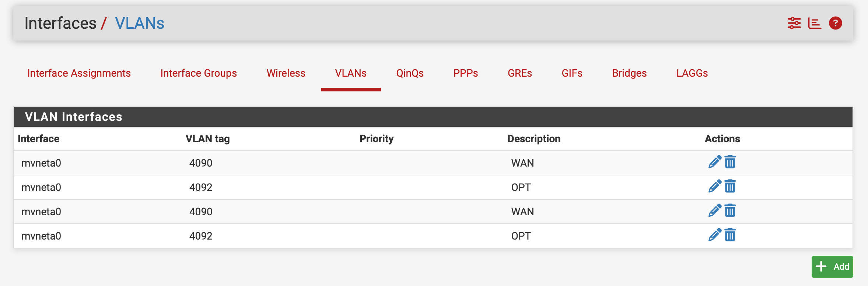Go to the Wireless tab
The image size is (868, 286).
pyautogui.click(x=286, y=73)
